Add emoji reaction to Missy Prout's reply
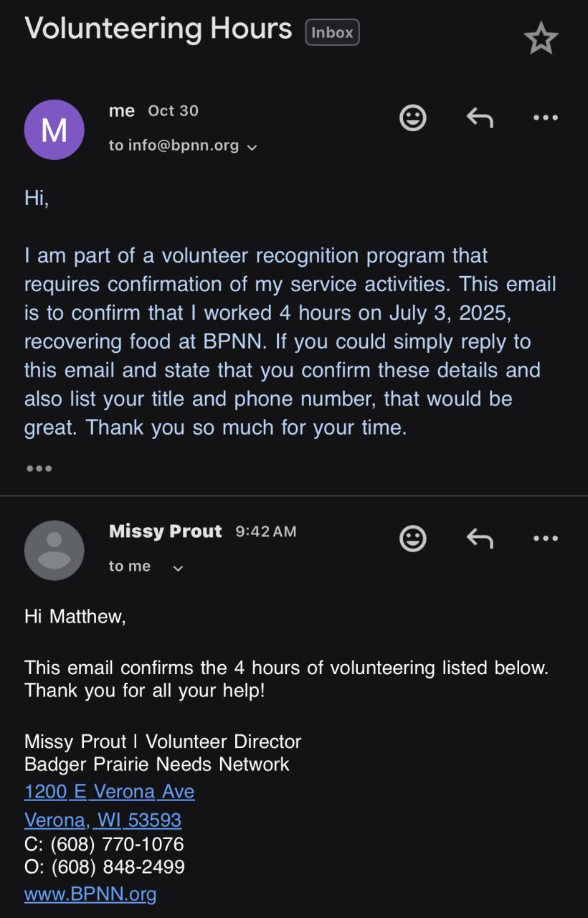 tap(412, 539)
